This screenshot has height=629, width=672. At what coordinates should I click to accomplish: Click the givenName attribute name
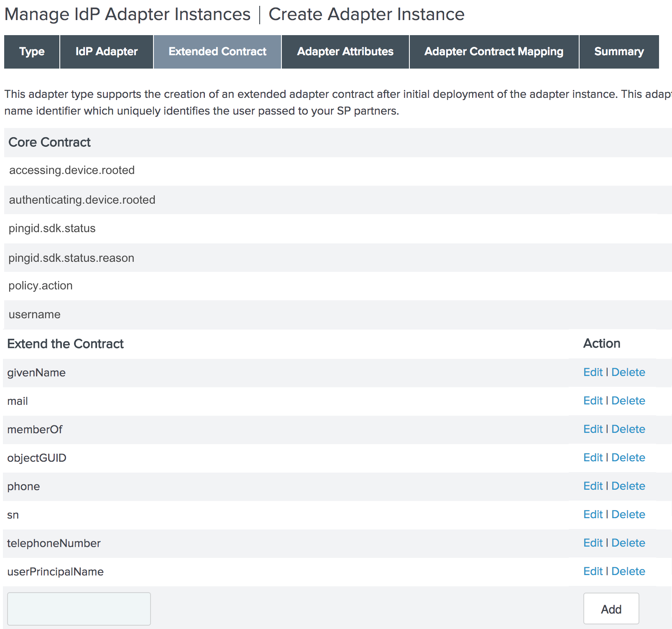36,373
